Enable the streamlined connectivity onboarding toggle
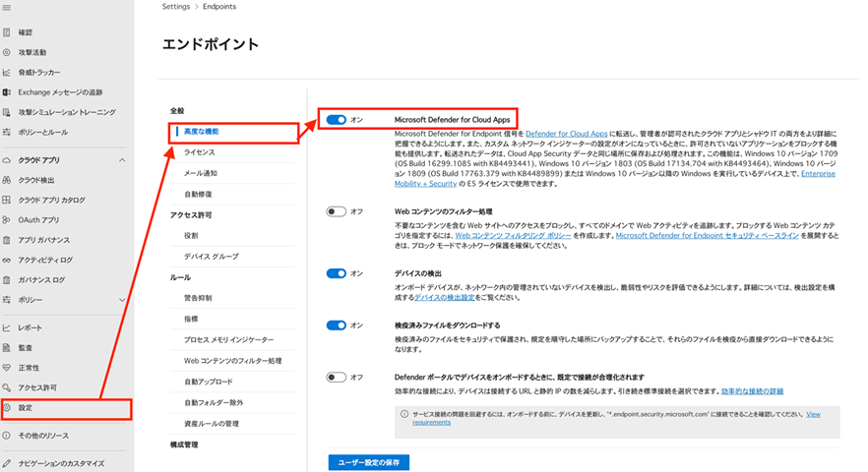 pyautogui.click(x=336, y=378)
